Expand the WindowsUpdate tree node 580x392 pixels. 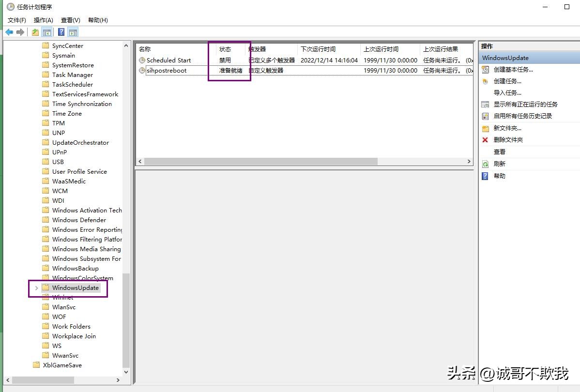(37, 287)
